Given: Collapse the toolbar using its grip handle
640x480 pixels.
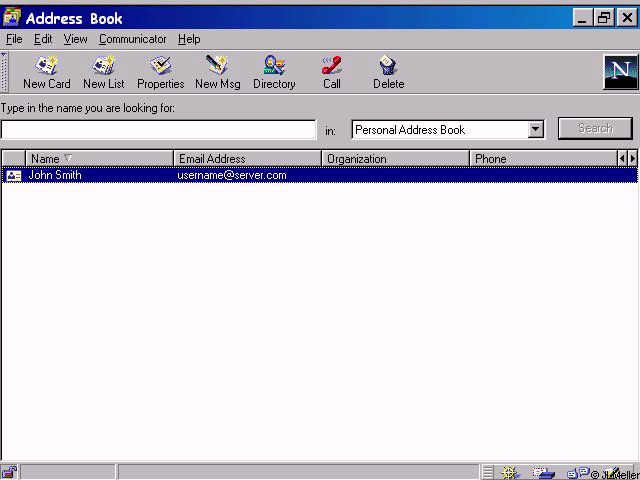Looking at the screenshot, I should pos(4,72).
